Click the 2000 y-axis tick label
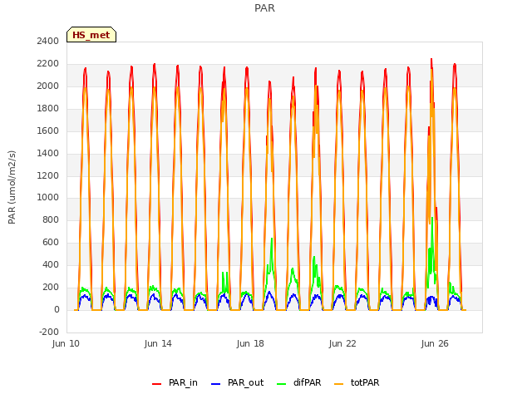Image resolution: width=532 pixels, height=399 pixels. (48, 86)
